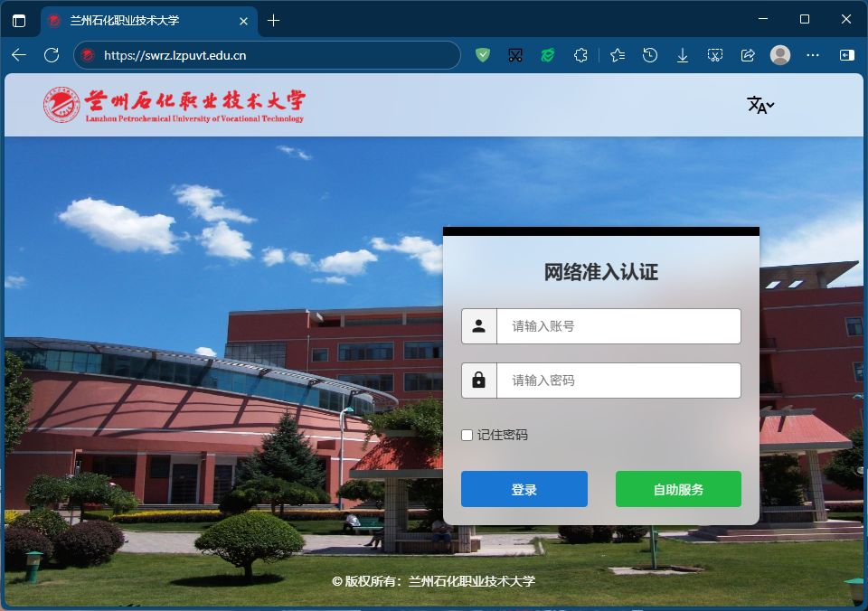Open browser History clock icon
This screenshot has width=868, height=611.
650,55
